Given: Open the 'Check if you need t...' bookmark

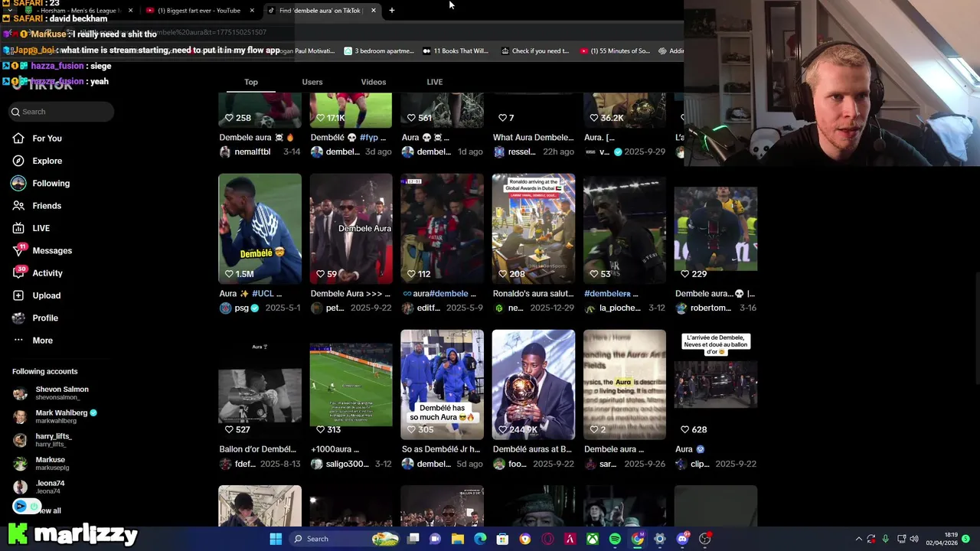Looking at the screenshot, I should click(535, 51).
